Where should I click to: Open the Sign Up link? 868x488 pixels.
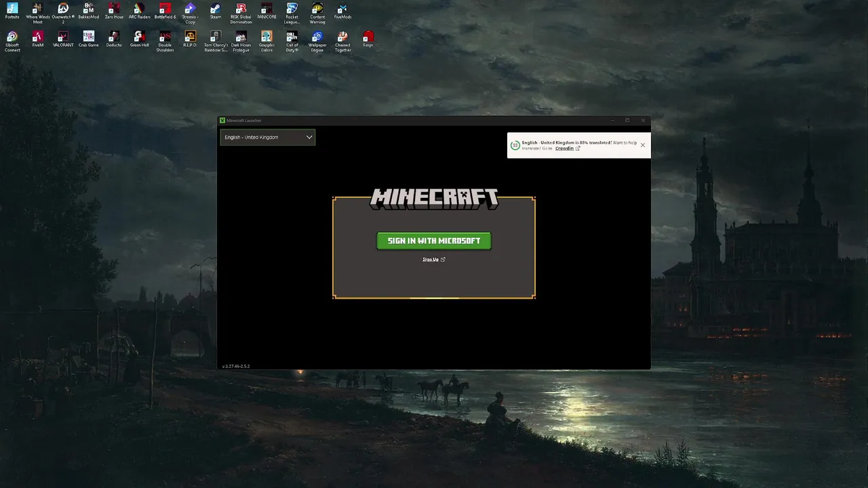pos(433,259)
